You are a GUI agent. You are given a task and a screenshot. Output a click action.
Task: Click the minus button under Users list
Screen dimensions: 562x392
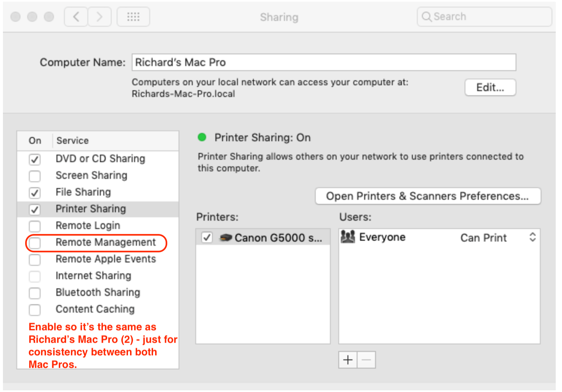pos(366,360)
